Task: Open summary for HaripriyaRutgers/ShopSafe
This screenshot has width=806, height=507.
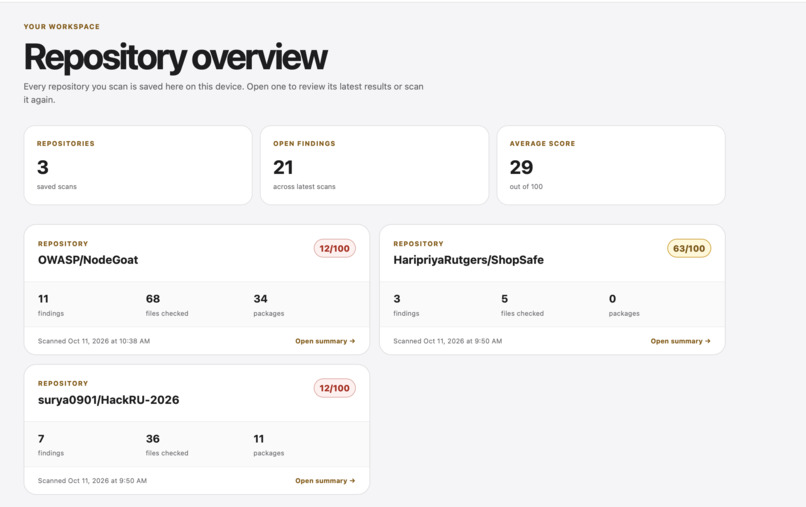Action: (681, 341)
